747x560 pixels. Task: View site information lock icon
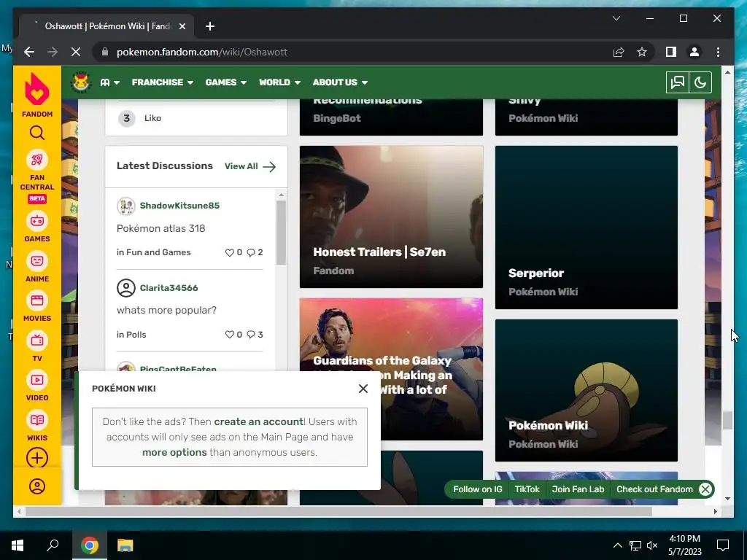click(x=105, y=52)
